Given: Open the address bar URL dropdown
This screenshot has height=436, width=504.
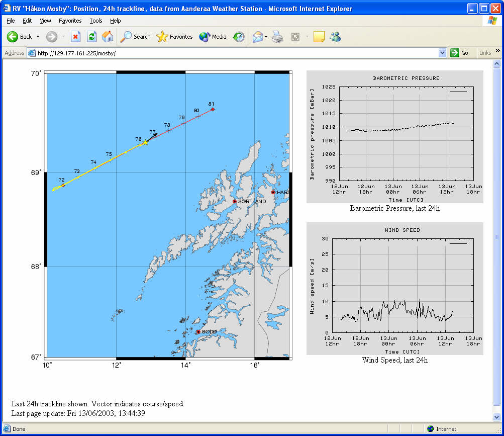Looking at the screenshot, I should 442,53.
